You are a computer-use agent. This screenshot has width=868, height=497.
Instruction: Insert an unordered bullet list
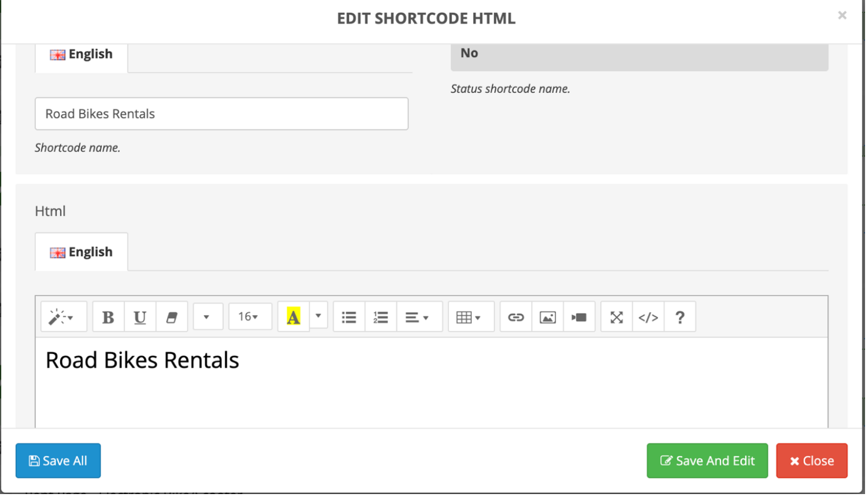[349, 318]
